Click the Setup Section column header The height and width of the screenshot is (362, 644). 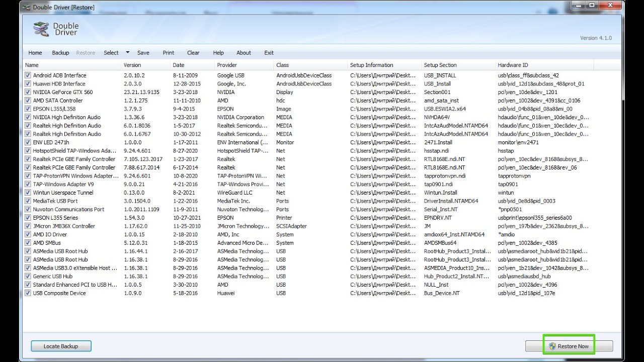click(458, 65)
